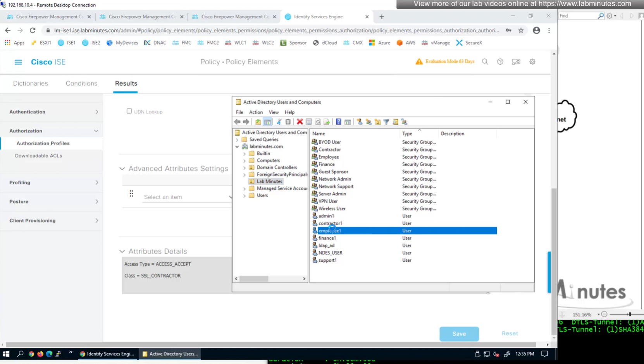Click the Back arrow in AD toolbar

[237, 122]
